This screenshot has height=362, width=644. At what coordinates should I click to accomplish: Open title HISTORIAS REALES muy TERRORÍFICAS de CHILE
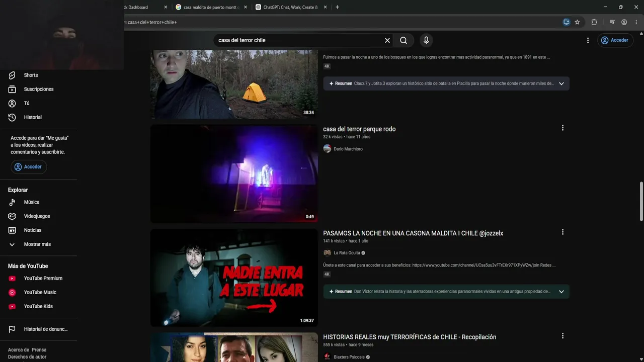pos(410,337)
